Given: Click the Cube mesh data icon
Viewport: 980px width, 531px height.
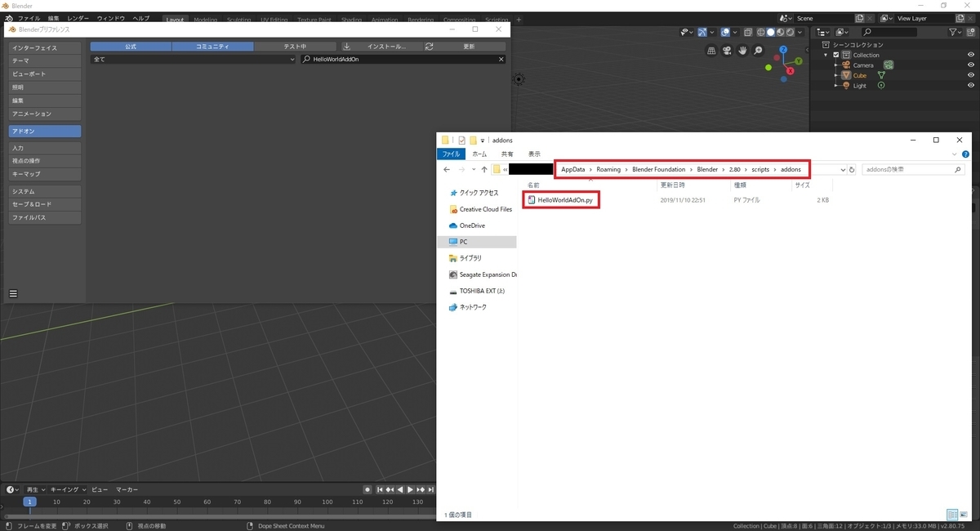Looking at the screenshot, I should point(882,75).
